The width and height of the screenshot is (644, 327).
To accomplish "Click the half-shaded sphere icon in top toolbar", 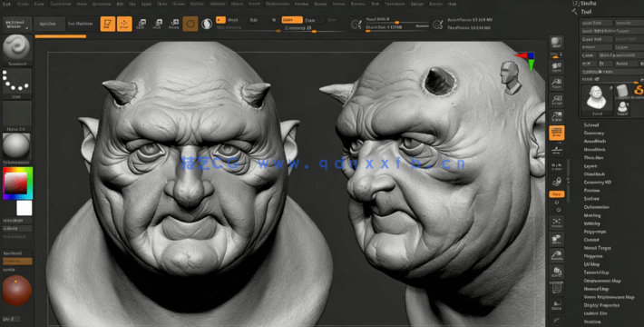I will point(207,24).
